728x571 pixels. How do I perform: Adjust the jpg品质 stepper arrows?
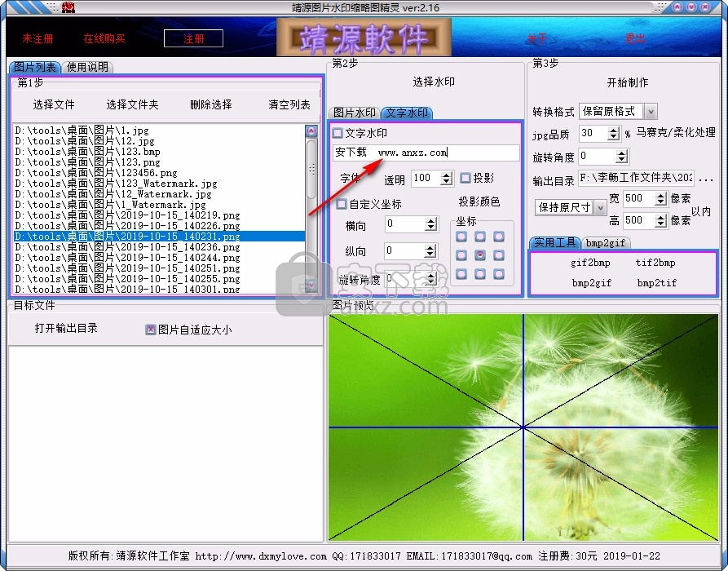coord(613,134)
